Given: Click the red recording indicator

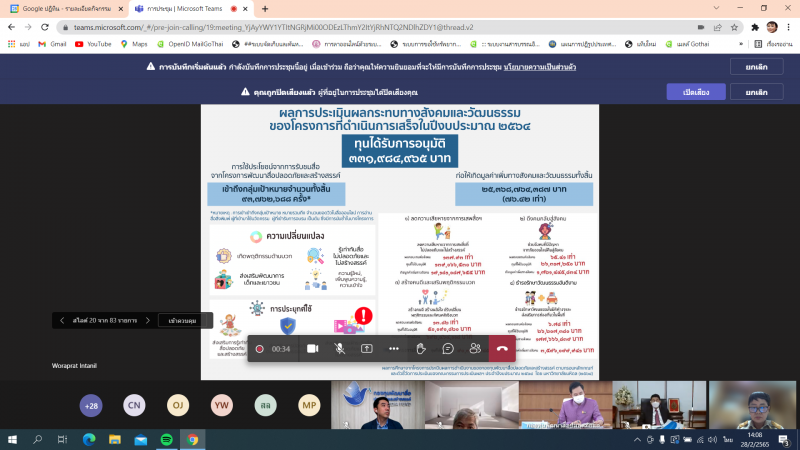Looking at the screenshot, I should coord(259,349).
